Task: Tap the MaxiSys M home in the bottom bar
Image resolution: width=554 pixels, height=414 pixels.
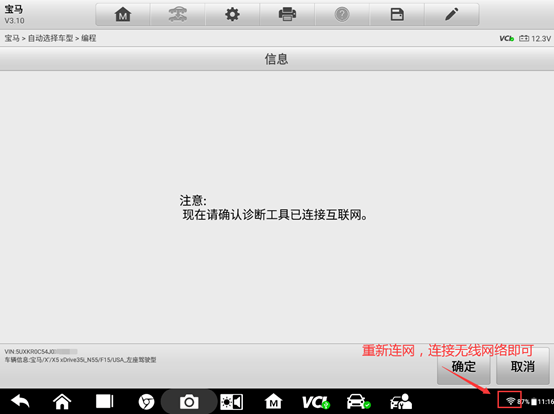Action: (x=273, y=402)
